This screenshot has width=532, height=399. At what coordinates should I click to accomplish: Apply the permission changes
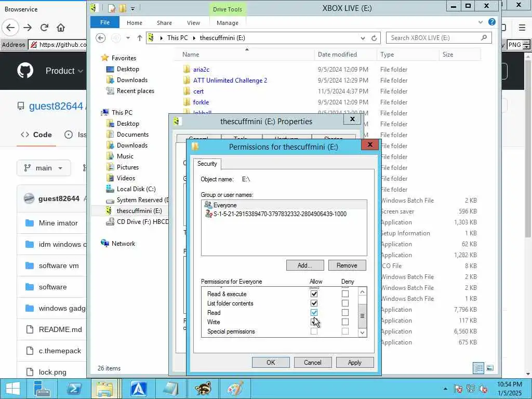354,362
